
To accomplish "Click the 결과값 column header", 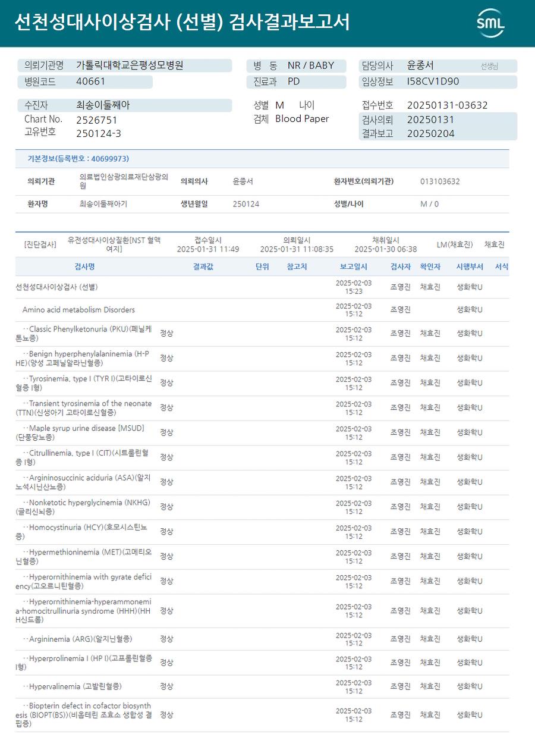I will click(x=203, y=267).
